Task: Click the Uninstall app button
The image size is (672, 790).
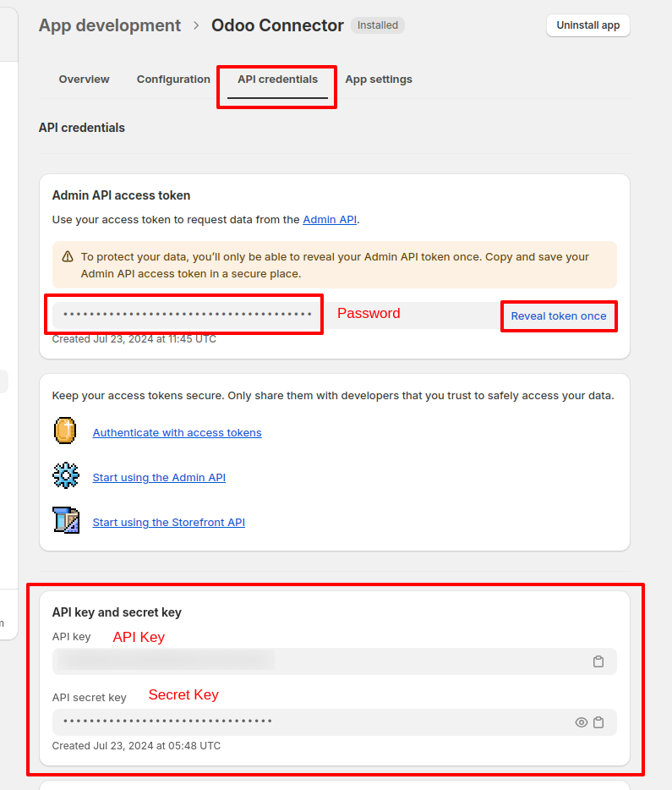Action: pyautogui.click(x=588, y=25)
